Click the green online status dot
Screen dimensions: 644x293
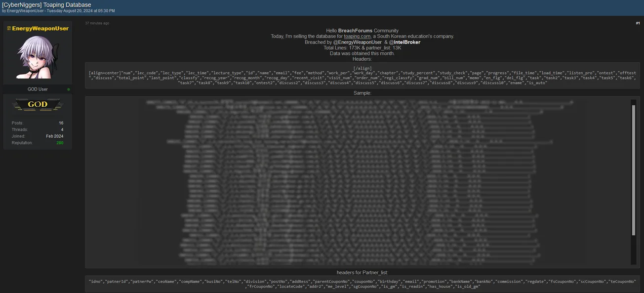pyautogui.click(x=69, y=89)
